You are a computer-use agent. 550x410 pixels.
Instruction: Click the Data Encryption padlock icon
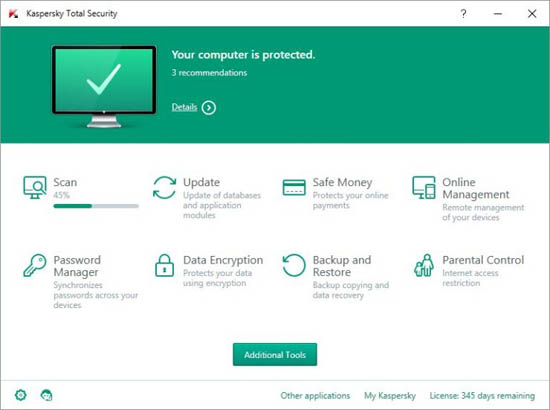point(164,265)
